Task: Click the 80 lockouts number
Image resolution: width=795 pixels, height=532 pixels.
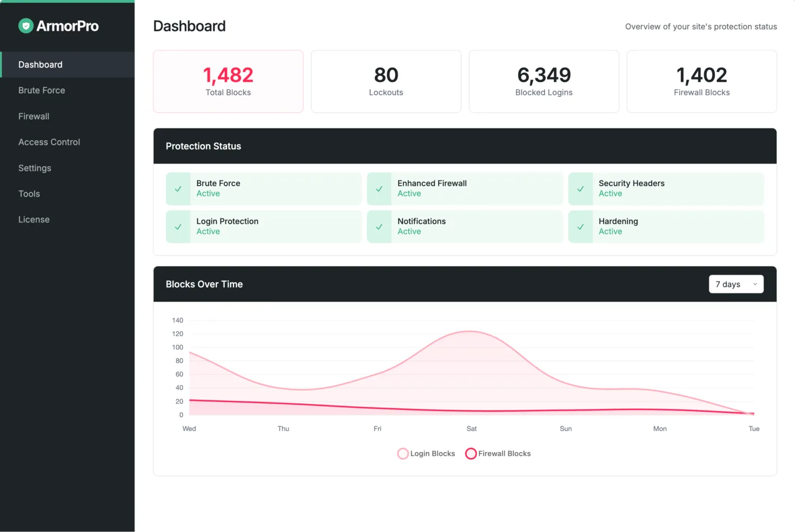Action: click(386, 75)
